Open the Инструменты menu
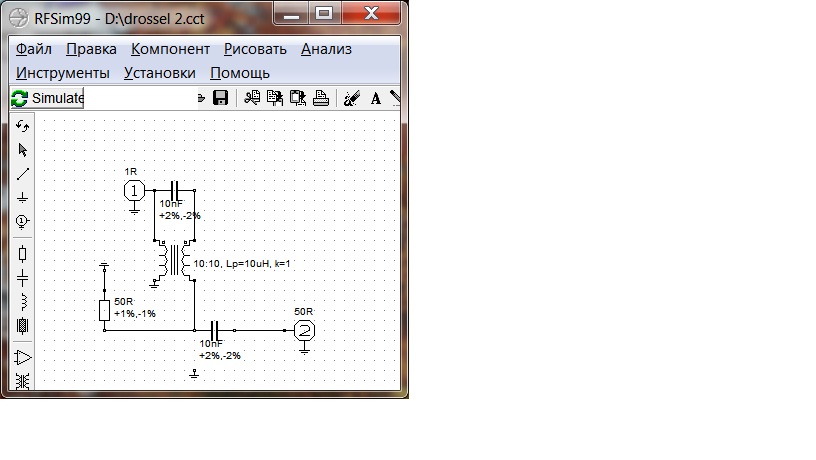This screenshot has height=460, width=816. 62,73
